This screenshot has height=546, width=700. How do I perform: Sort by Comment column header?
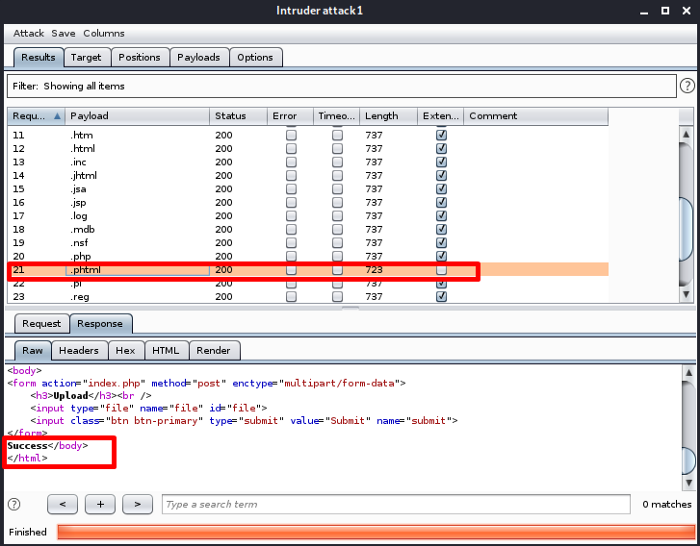point(536,116)
